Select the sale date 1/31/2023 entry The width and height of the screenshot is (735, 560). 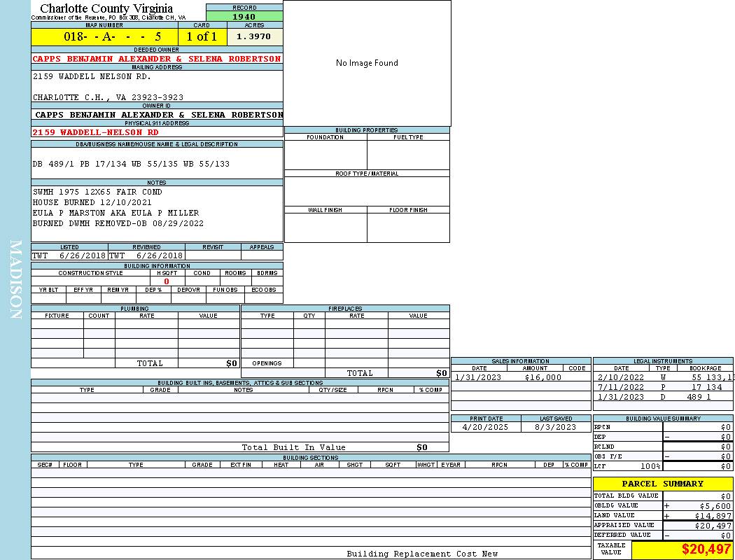pyautogui.click(x=479, y=377)
